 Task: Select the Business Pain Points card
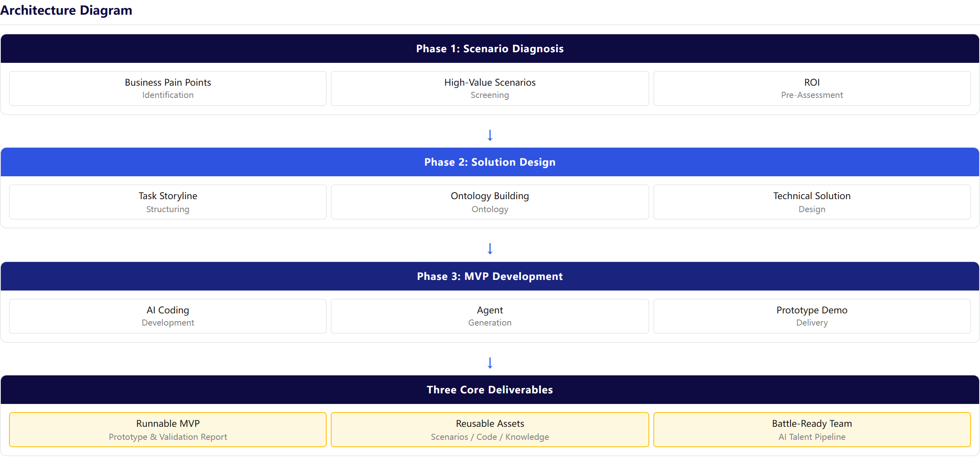click(168, 89)
